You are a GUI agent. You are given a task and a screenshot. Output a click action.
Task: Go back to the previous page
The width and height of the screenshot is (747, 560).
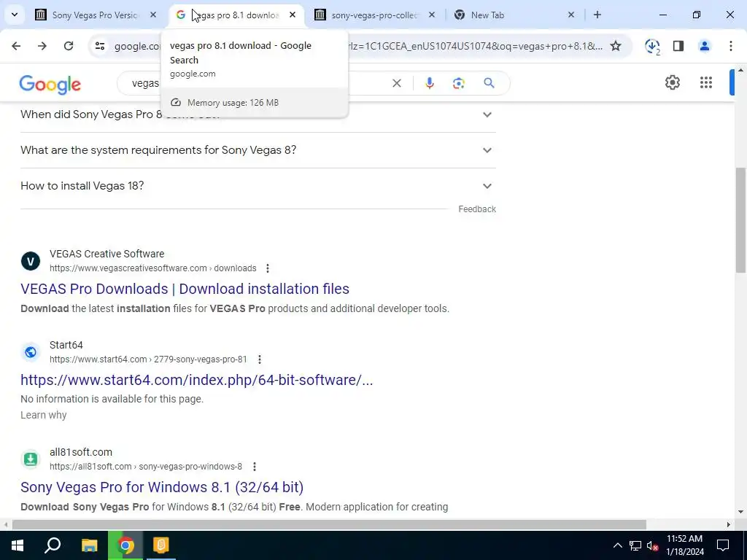[16, 46]
